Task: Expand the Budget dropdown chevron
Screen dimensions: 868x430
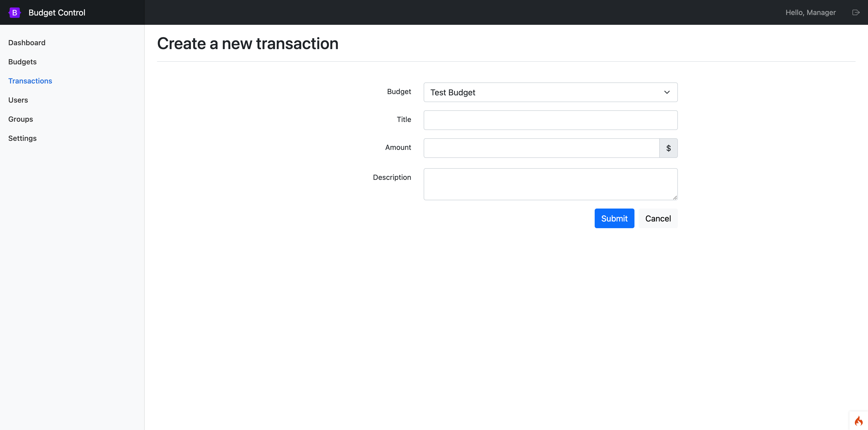Action: (x=667, y=92)
